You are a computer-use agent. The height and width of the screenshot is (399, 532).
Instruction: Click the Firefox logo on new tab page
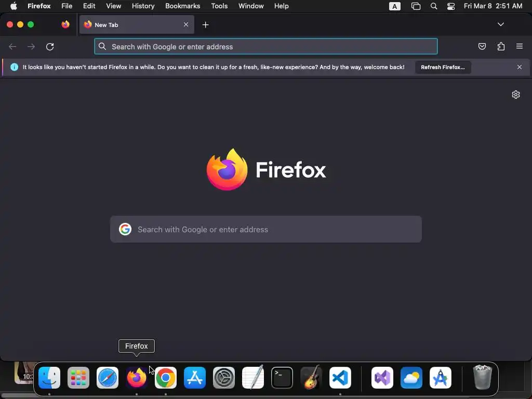(x=227, y=169)
